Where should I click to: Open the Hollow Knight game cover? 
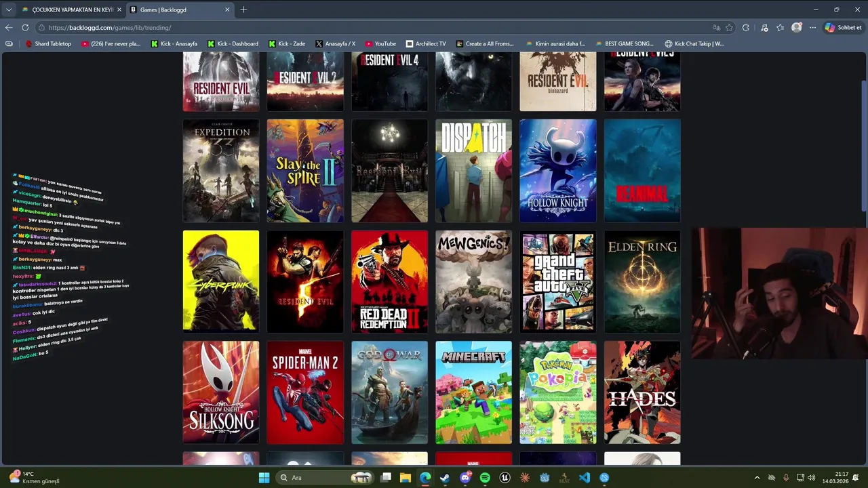pyautogui.click(x=558, y=171)
